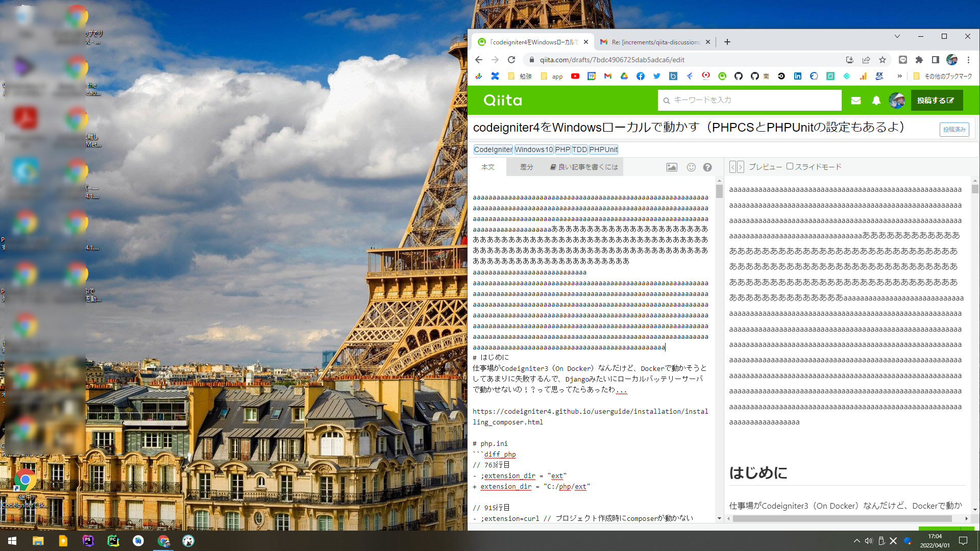Screen dimensions: 980x551
Task: Click the TDD tag
Action: click(579, 149)
